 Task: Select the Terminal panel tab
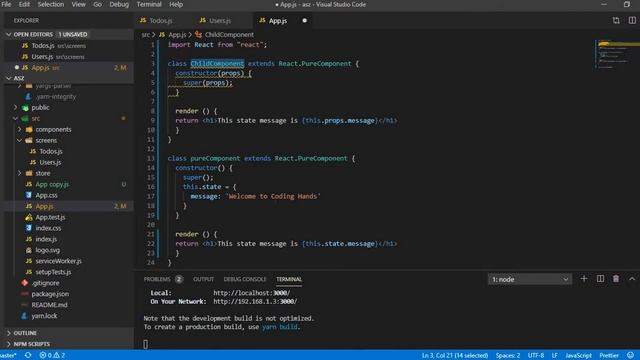[289, 279]
